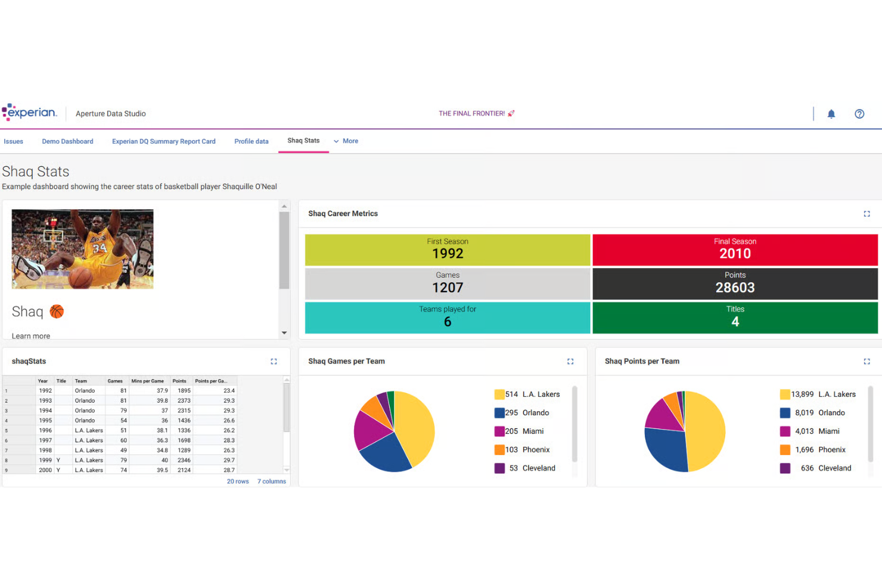Screen dimensions: 882x588
Task: Expand Shaq Points per Team chart fullscreen
Action: (867, 361)
